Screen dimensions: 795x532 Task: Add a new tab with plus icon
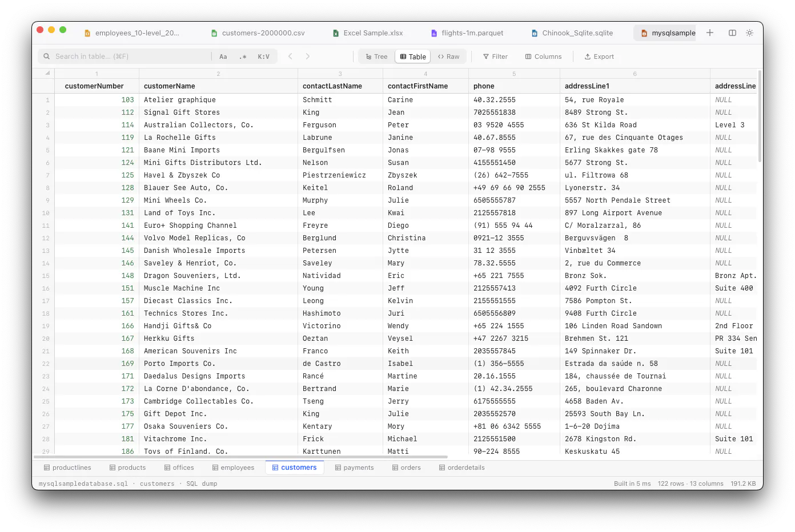(x=710, y=33)
